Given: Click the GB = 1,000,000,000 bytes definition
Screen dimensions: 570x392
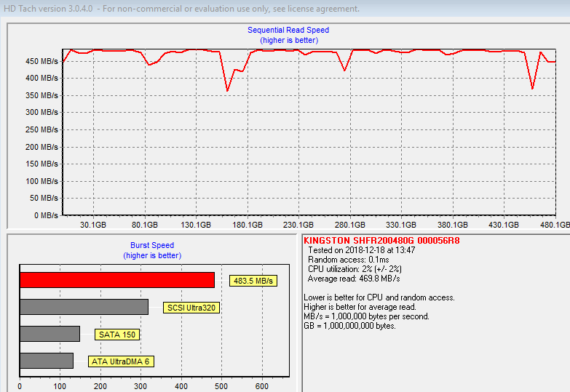Looking at the screenshot, I should pyautogui.click(x=349, y=326).
